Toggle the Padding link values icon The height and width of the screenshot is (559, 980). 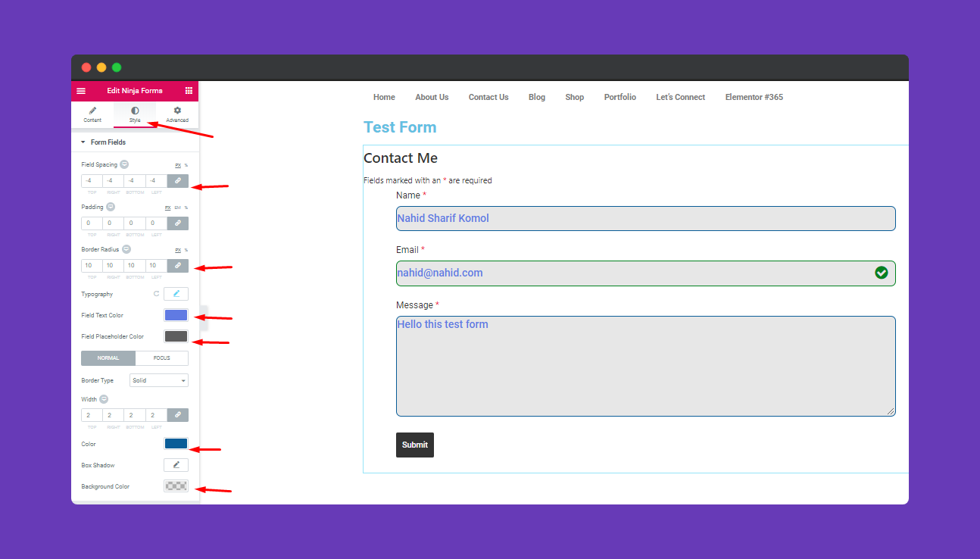pyautogui.click(x=178, y=223)
